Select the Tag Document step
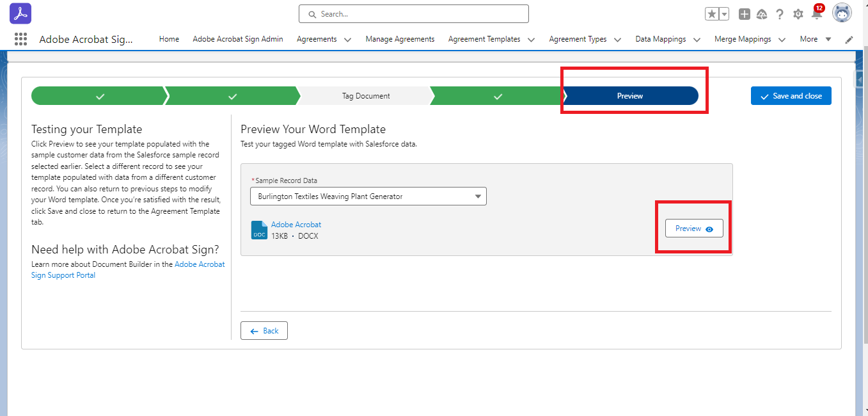Viewport: 868px width, 416px height. click(x=365, y=96)
